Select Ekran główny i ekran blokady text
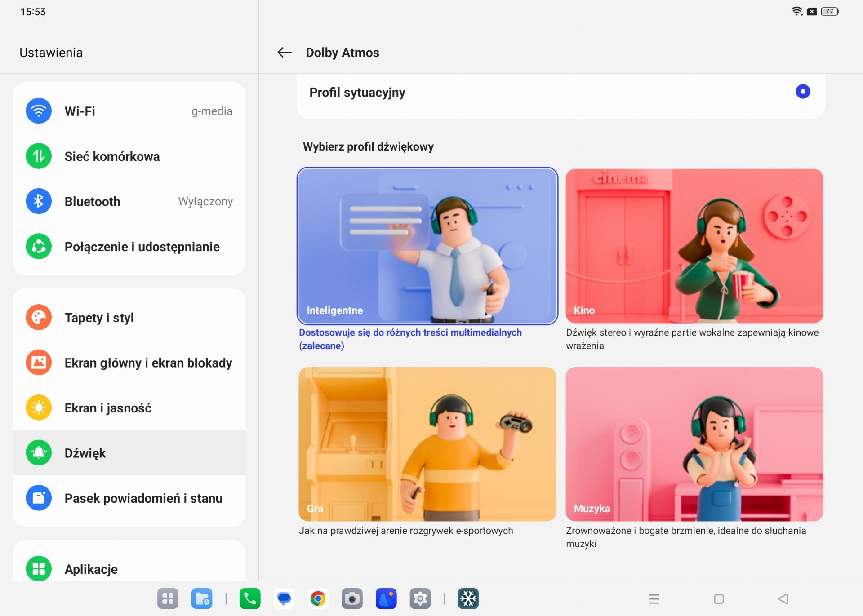Viewport: 863px width, 616px height. (148, 363)
